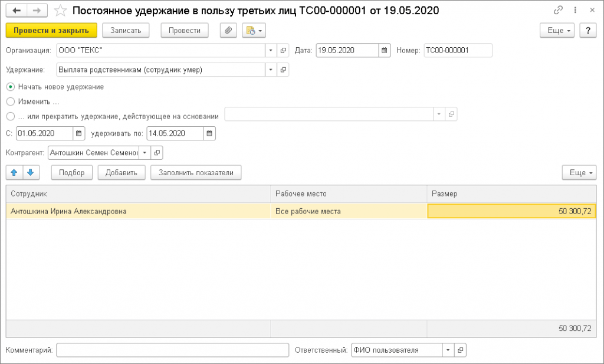Move row down with blue arrow

31,173
